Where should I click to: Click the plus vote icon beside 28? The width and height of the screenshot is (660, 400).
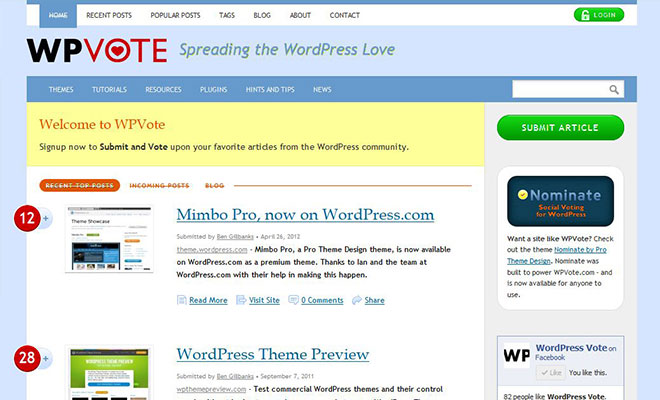(46, 359)
